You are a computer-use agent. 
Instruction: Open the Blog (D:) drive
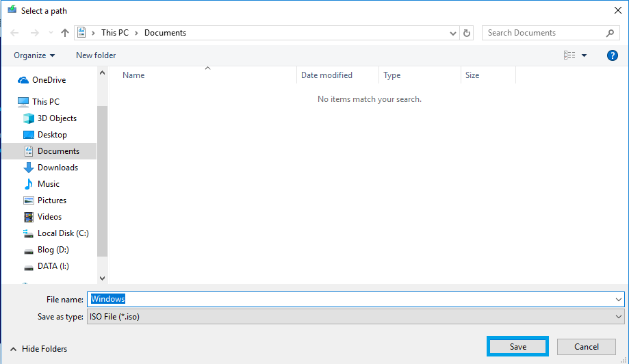[53, 250]
